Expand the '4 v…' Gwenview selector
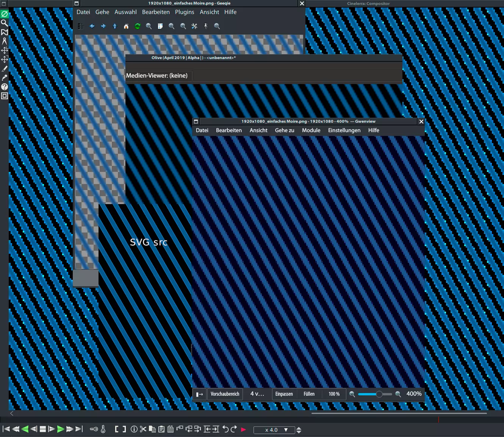The height and width of the screenshot is (437, 504). [x=257, y=394]
